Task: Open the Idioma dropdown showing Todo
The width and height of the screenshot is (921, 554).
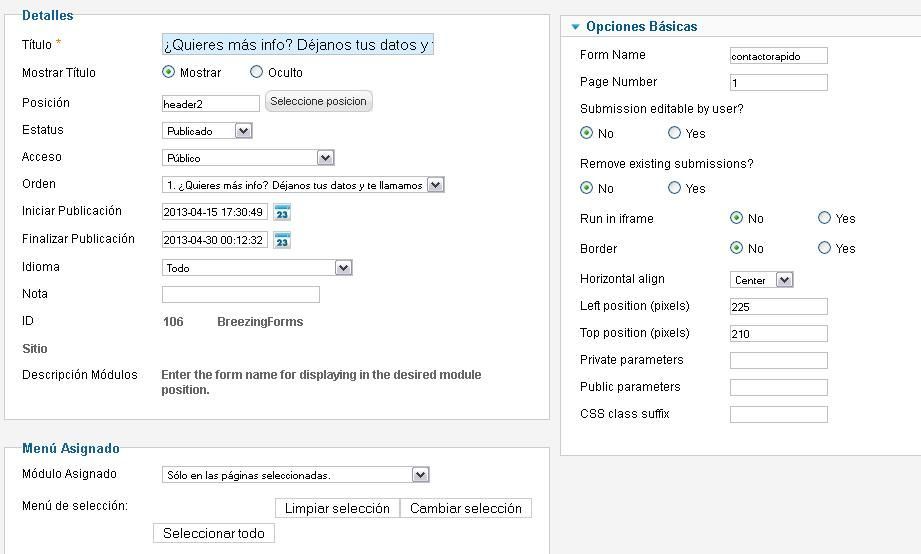Action: (257, 268)
